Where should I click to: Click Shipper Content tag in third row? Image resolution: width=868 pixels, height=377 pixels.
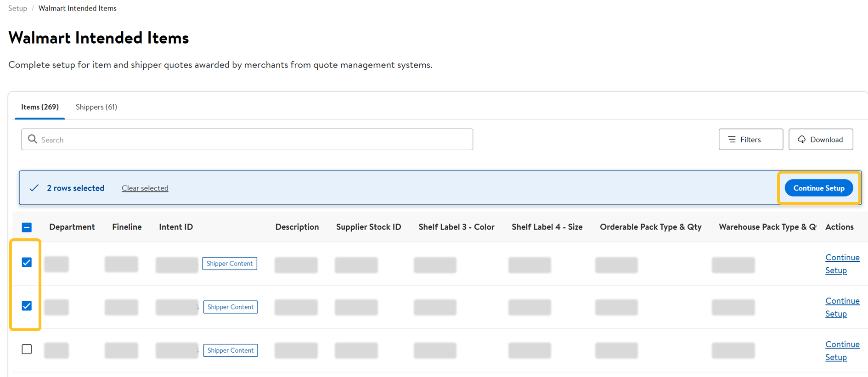[x=231, y=350]
